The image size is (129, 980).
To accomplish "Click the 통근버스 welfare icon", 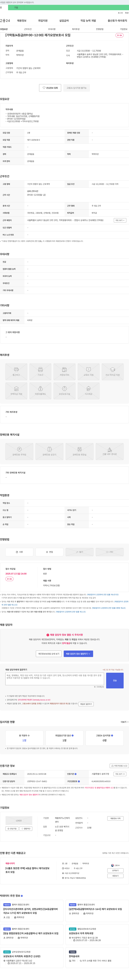I will coord(16,372).
